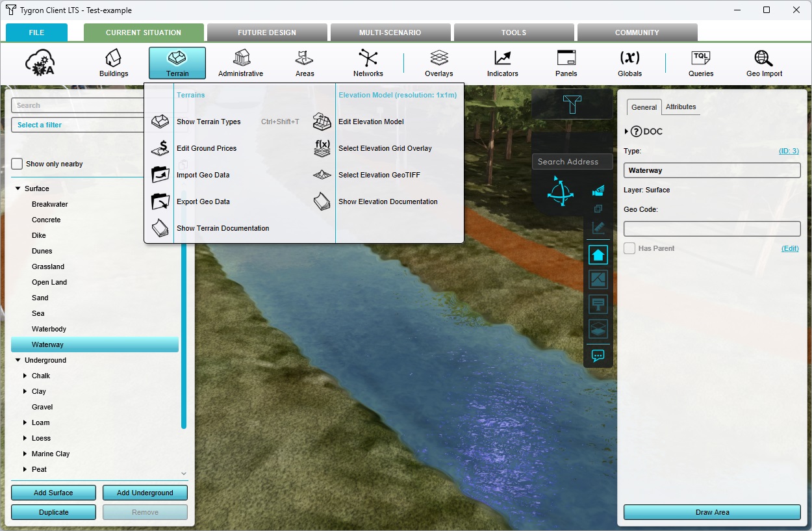Image resolution: width=812 pixels, height=531 pixels.
Task: Enable the Has Parent checkbox
Action: pos(629,248)
